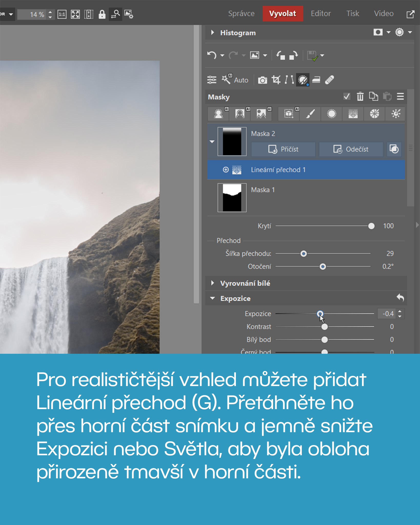The height and width of the screenshot is (525, 420).
Task: Toggle the zoom lock icon
Action: click(x=102, y=14)
